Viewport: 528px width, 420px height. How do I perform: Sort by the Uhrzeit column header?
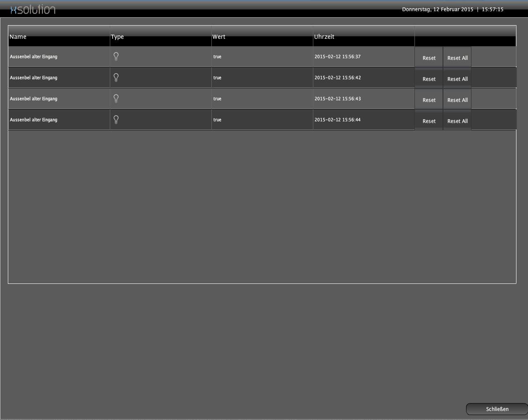point(324,37)
